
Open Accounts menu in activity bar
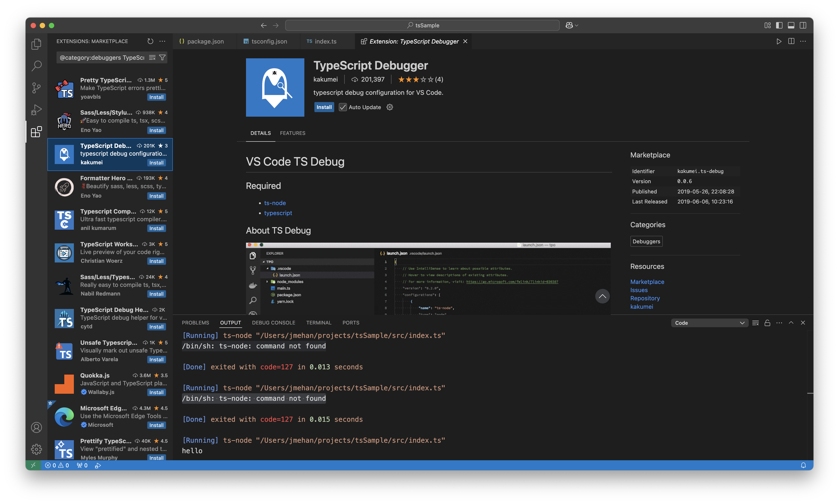[x=36, y=427]
